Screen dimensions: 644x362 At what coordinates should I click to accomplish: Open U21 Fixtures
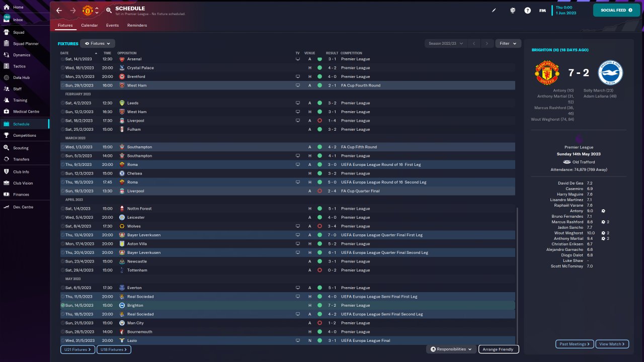78,349
